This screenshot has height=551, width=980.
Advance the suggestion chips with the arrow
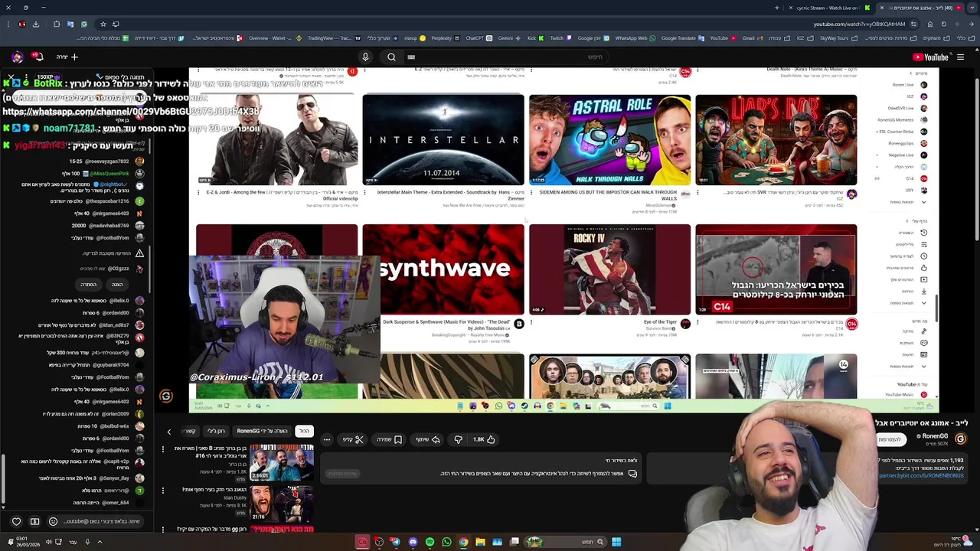click(x=169, y=432)
